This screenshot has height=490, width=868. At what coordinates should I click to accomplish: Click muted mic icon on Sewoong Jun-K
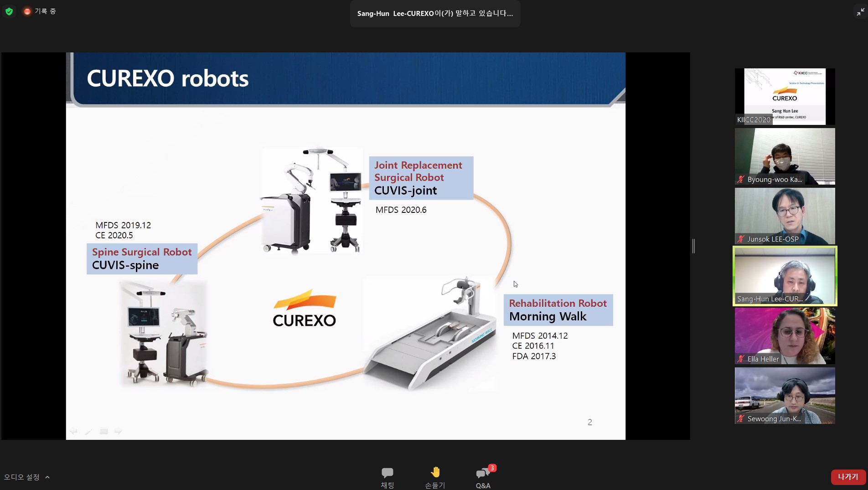[x=741, y=419]
